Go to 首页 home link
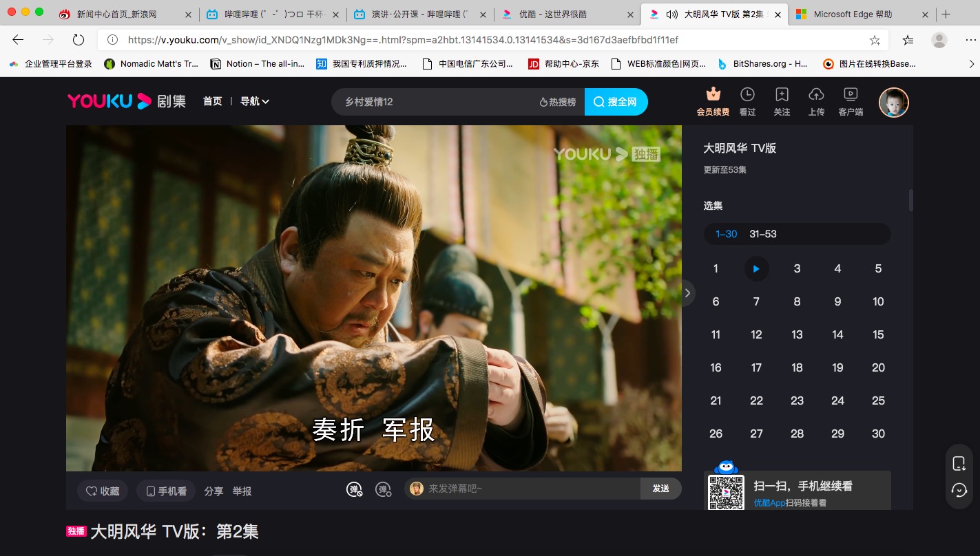 (x=212, y=101)
